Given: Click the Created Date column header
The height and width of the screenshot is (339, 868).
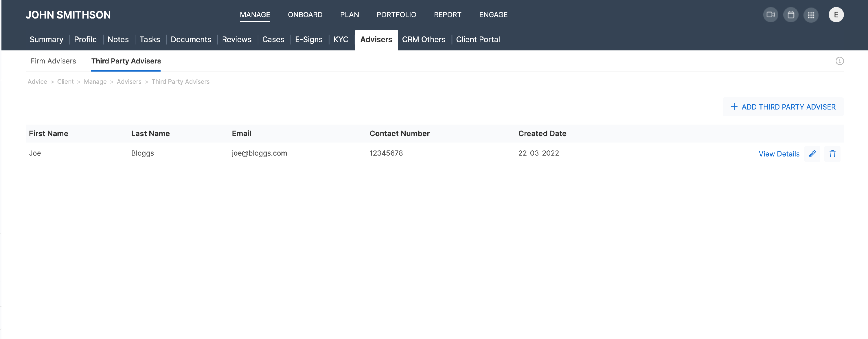Looking at the screenshot, I should click(542, 134).
